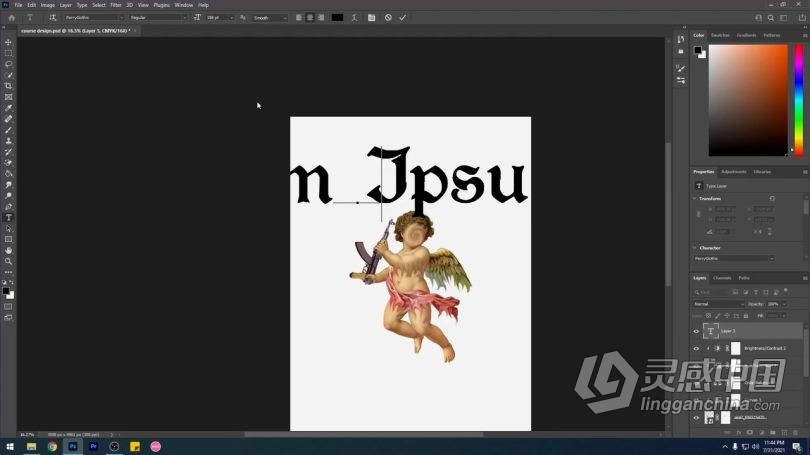The height and width of the screenshot is (455, 810).
Task: Open the Windows Start menu
Action: [10, 446]
